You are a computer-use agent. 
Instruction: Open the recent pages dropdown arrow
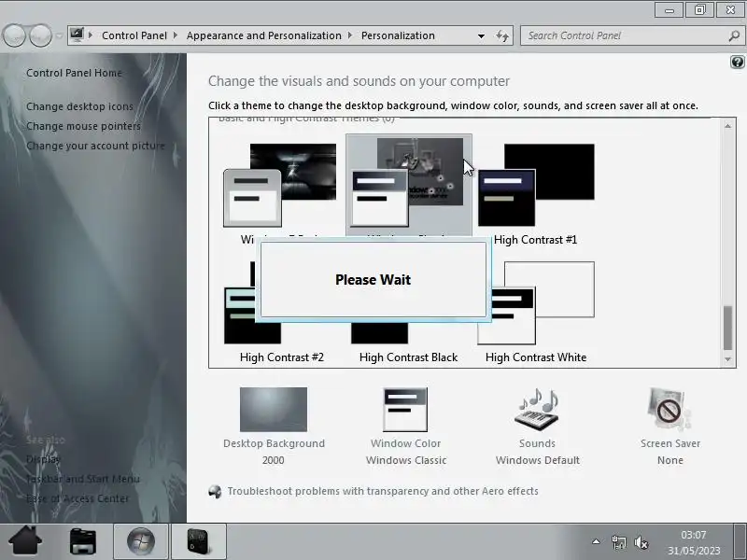click(x=59, y=35)
